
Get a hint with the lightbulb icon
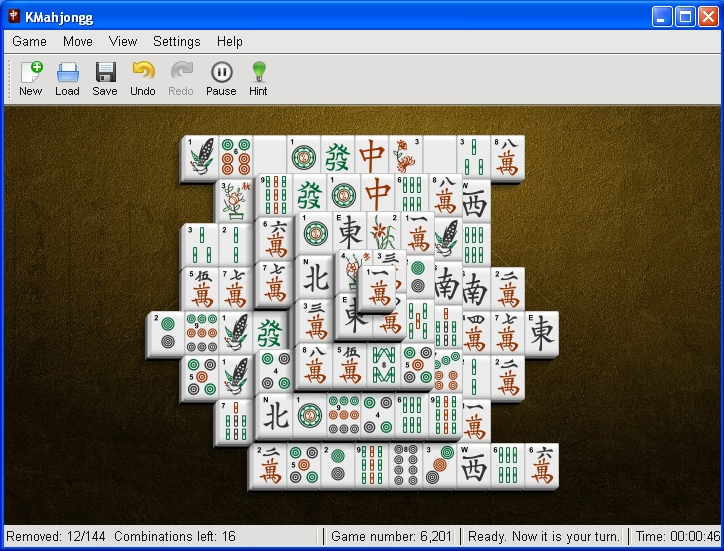coord(258,78)
